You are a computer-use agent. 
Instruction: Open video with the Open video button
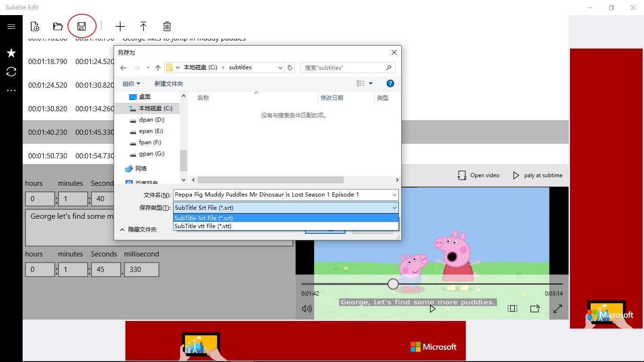[479, 175]
